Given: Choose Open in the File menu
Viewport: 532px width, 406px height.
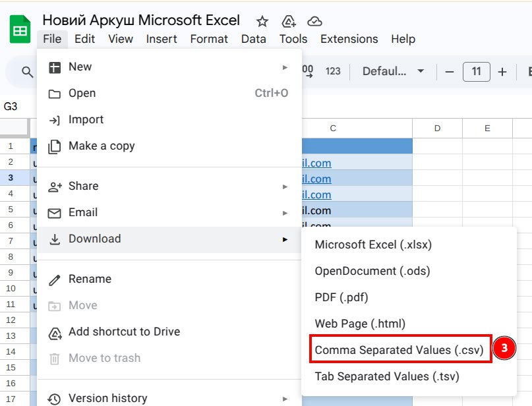Looking at the screenshot, I should point(169,94).
